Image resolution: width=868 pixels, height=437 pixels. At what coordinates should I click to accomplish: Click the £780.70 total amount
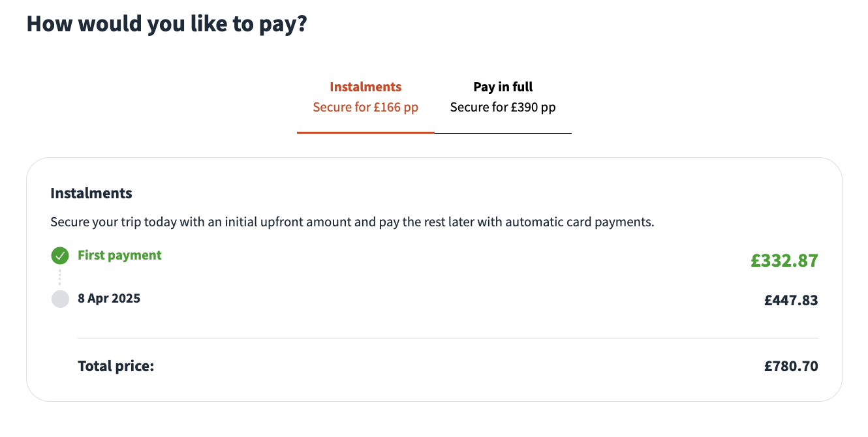click(x=791, y=367)
